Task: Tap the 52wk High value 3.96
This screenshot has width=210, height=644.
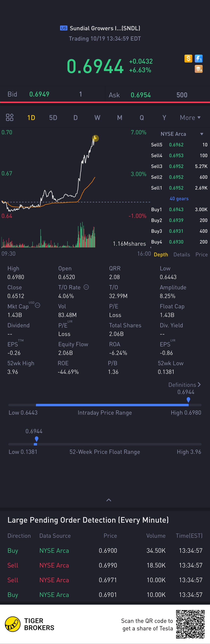Action: tap(13, 372)
